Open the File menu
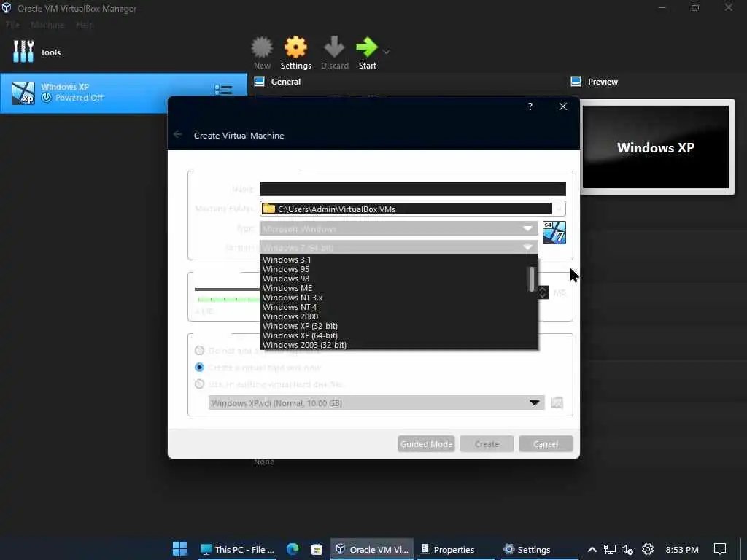Viewport: 747px width, 560px height. 13,25
